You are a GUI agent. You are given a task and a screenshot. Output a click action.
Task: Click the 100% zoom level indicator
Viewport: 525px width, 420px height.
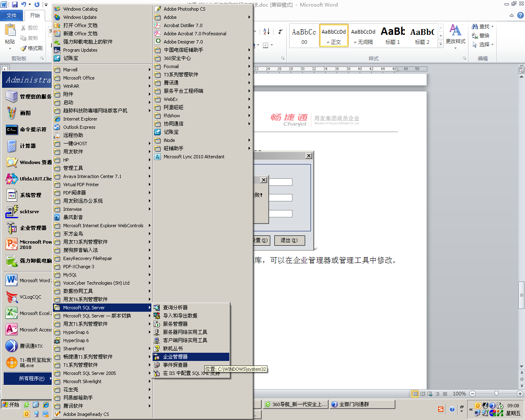[x=459, y=394]
